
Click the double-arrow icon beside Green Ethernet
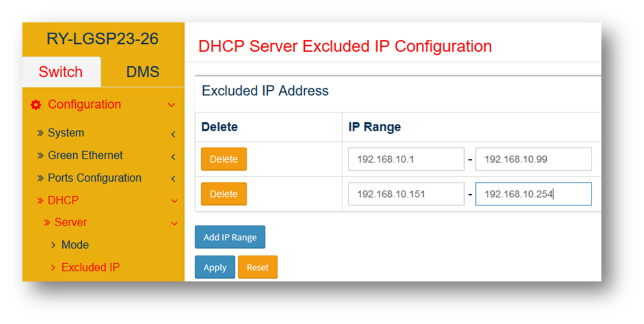[x=41, y=156]
